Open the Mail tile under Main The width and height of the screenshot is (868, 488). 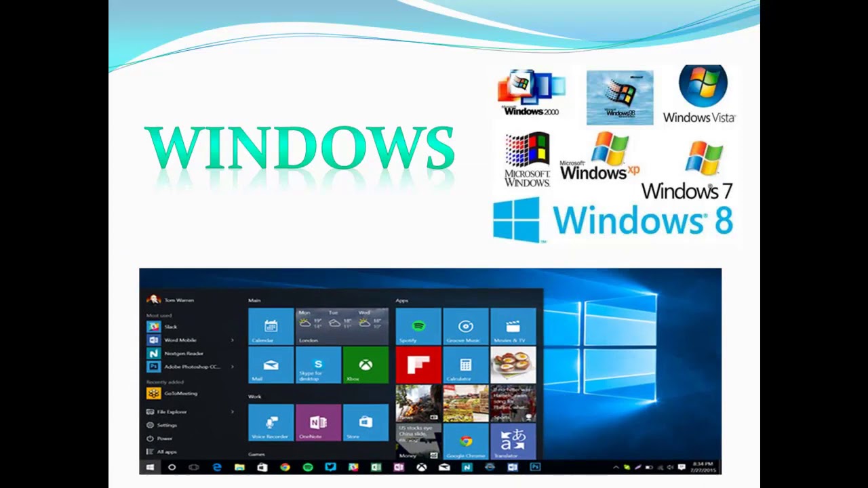click(x=271, y=365)
